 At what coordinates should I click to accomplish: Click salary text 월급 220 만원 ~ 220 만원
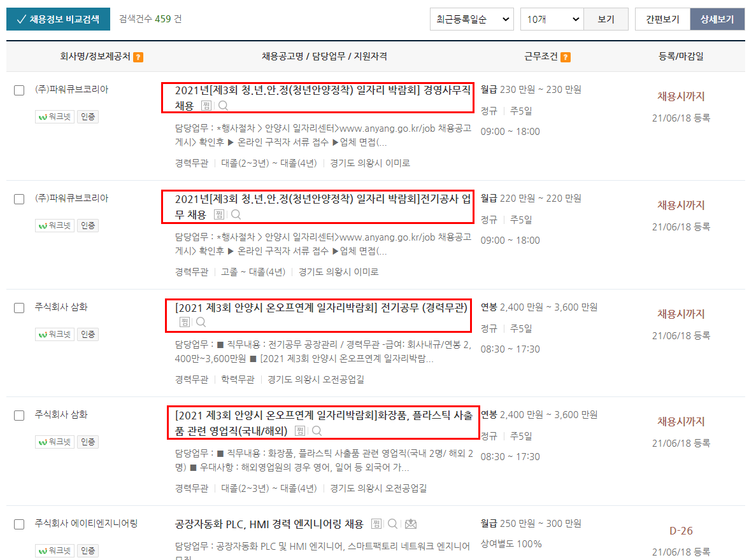tap(531, 198)
